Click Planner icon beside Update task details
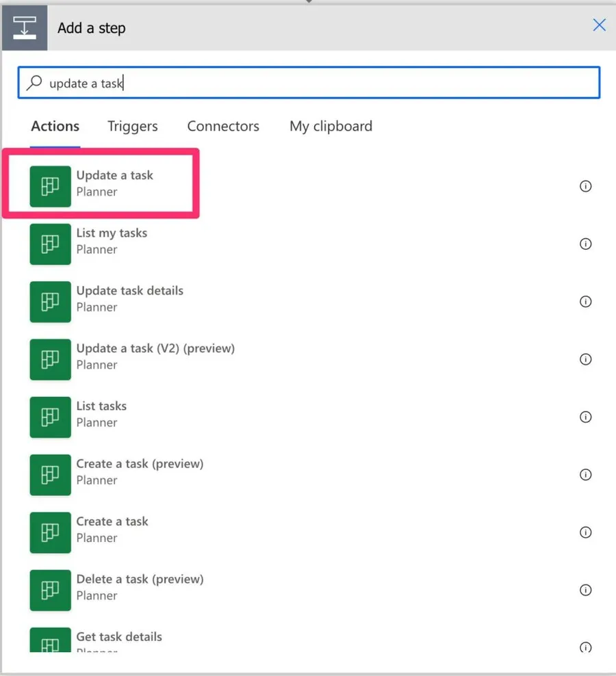Screen dimensions: 616x676 pyautogui.click(x=51, y=302)
